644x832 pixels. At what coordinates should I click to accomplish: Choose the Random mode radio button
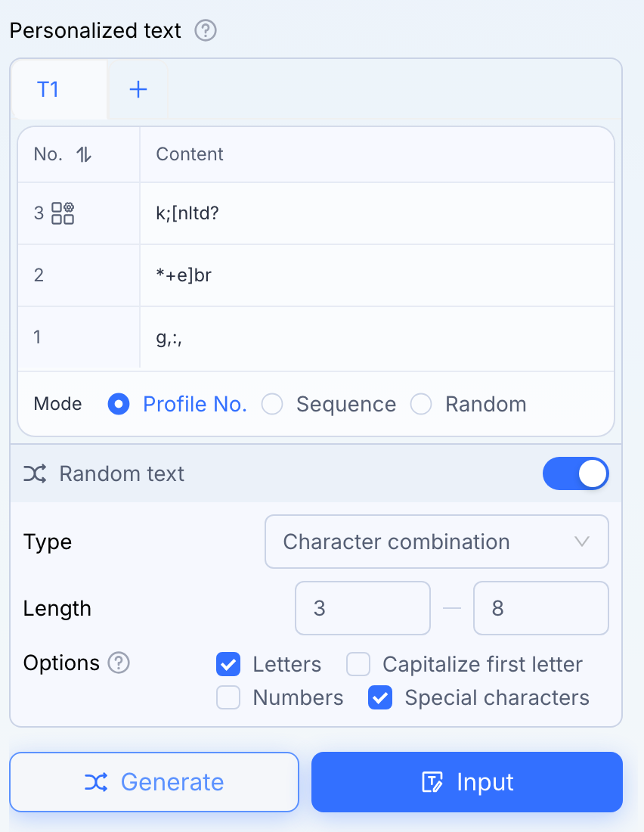[x=421, y=404]
